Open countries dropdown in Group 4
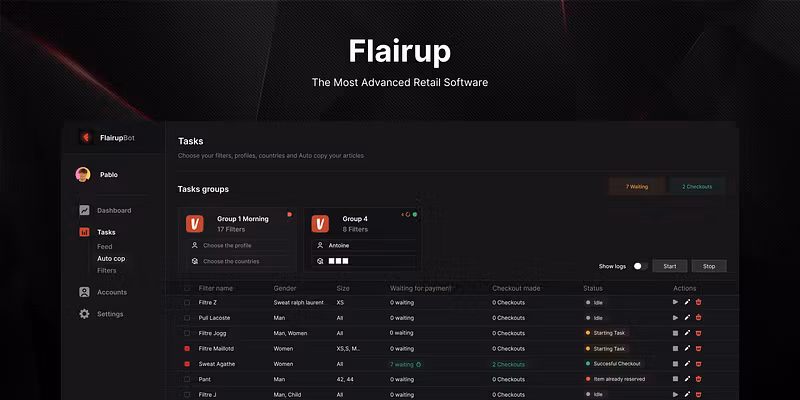Screen dimensions: 800x400 coord(363,261)
